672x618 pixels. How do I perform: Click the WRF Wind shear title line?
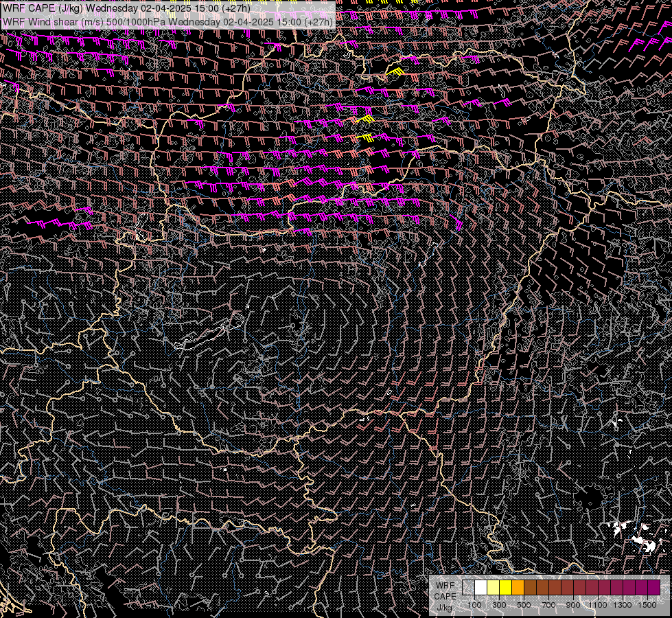pyautogui.click(x=167, y=21)
